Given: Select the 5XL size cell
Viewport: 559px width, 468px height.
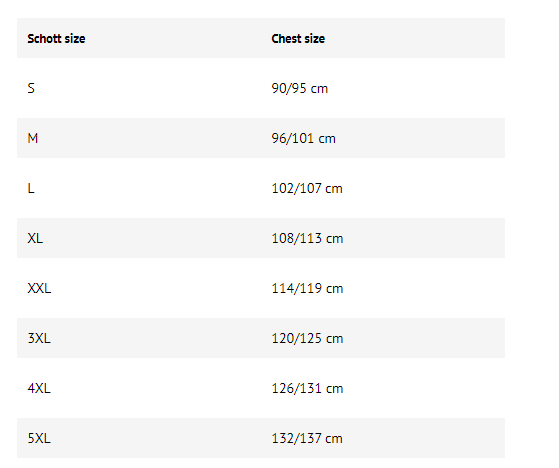Looking at the screenshot, I should (x=39, y=438).
